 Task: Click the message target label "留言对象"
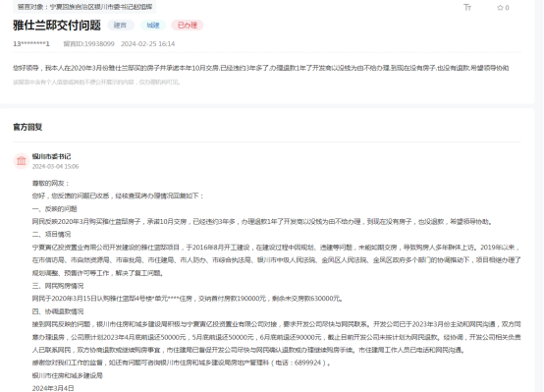84,7
